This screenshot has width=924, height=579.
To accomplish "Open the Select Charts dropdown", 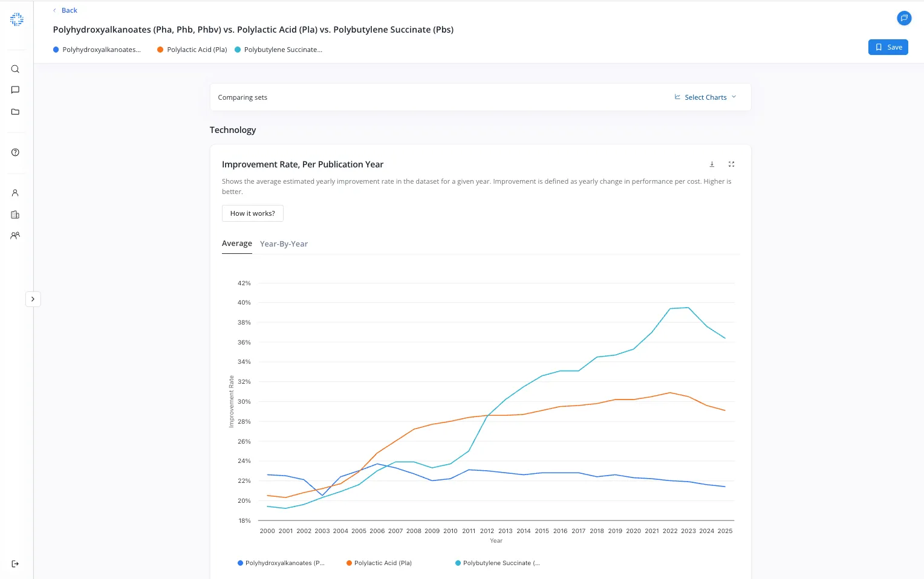I will point(705,97).
